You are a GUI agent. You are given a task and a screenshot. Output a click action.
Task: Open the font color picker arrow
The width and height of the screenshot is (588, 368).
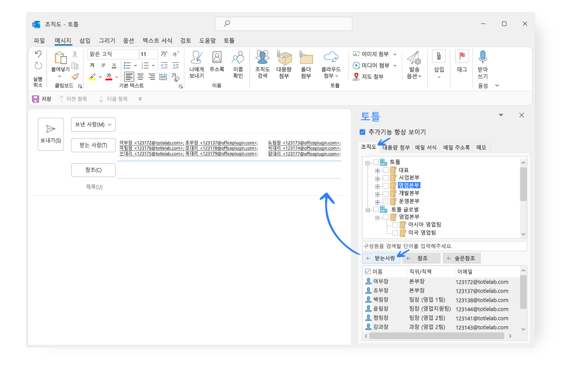tap(117, 77)
